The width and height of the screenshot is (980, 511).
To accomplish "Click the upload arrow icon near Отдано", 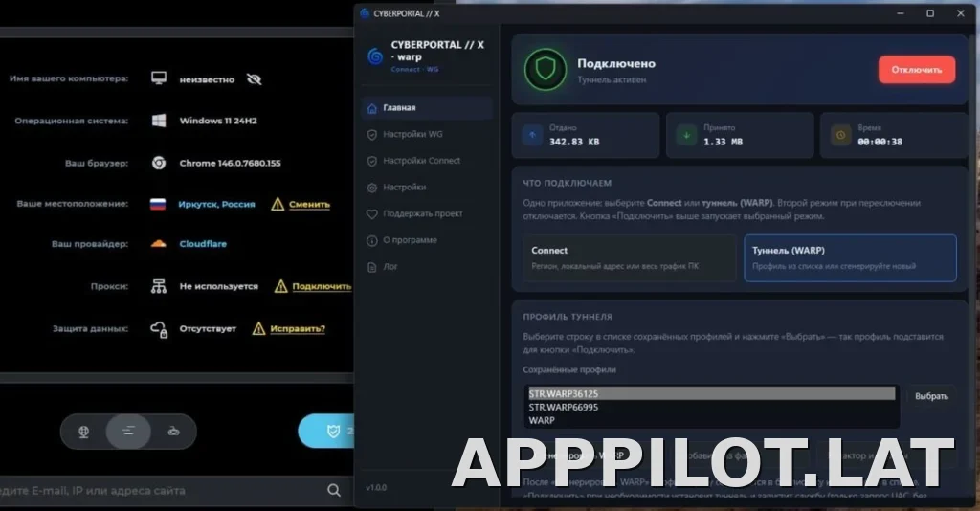I will [x=532, y=135].
